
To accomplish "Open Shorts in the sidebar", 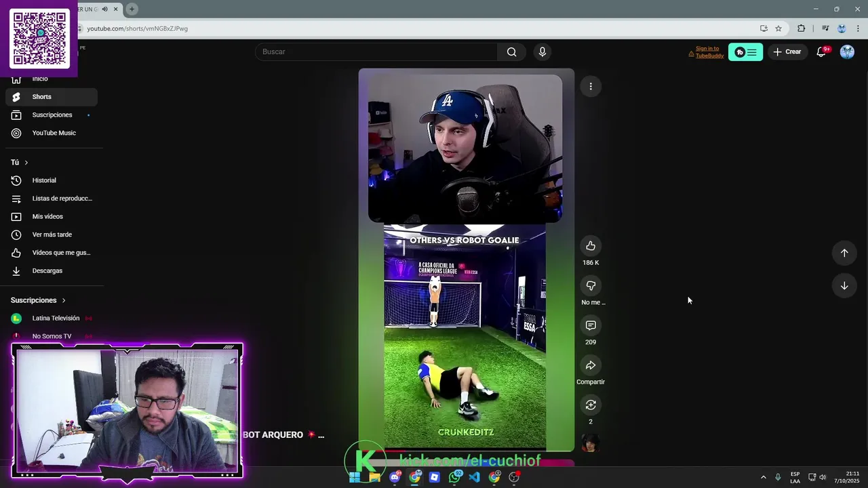I will click(52, 97).
